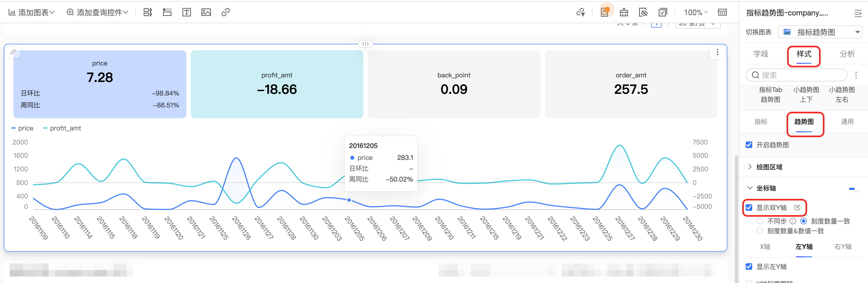Select the profit_amt indicator card
The width and height of the screenshot is (868, 283).
[277, 84]
